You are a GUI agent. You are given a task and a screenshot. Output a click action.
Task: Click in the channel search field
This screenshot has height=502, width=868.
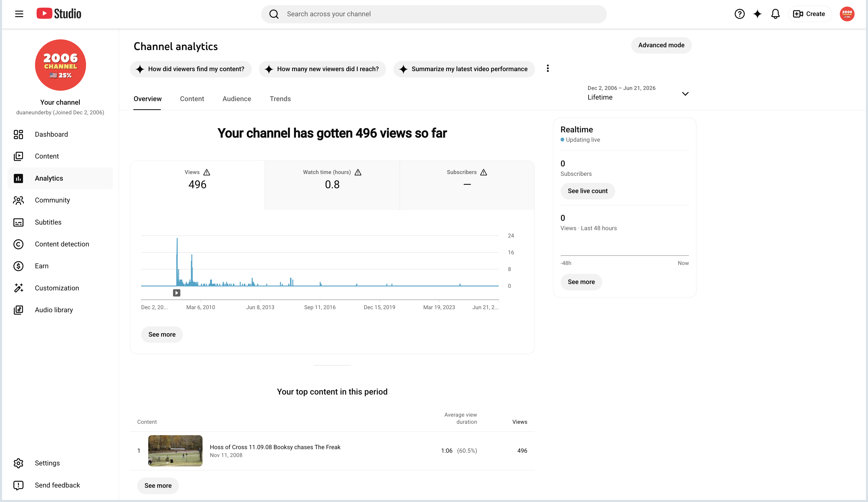(434, 14)
